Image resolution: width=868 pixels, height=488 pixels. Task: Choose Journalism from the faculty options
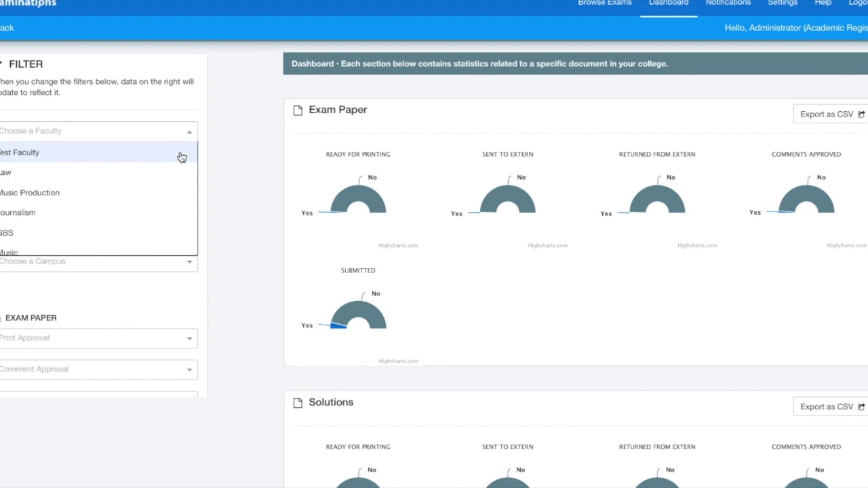98,213
